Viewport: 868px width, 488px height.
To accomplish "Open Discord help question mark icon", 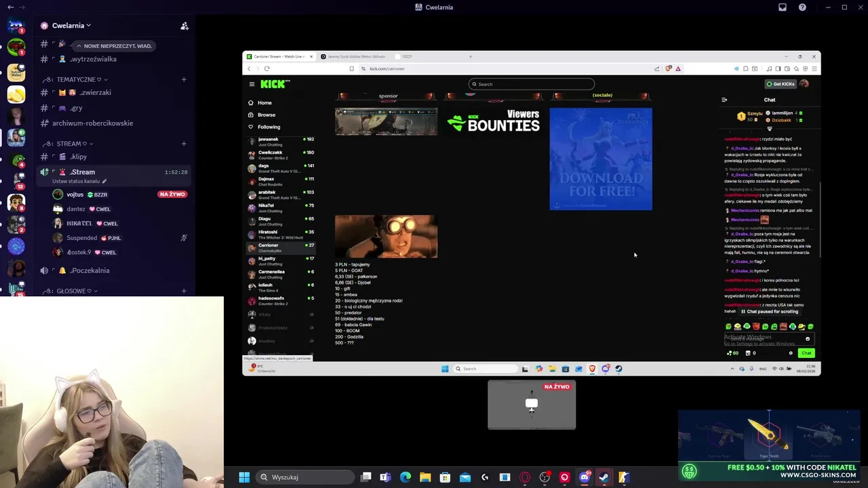I will (803, 7).
